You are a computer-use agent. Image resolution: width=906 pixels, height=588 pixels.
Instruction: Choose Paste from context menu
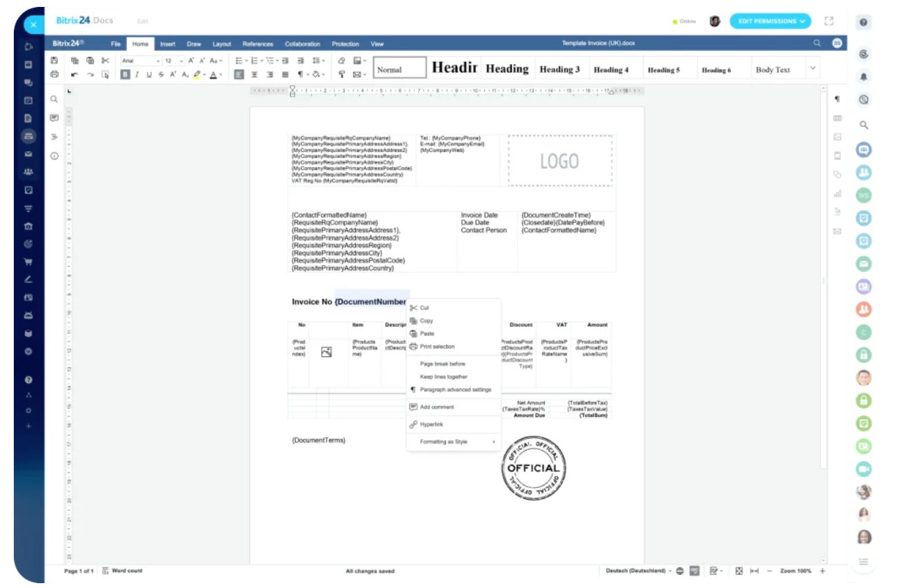point(453,333)
